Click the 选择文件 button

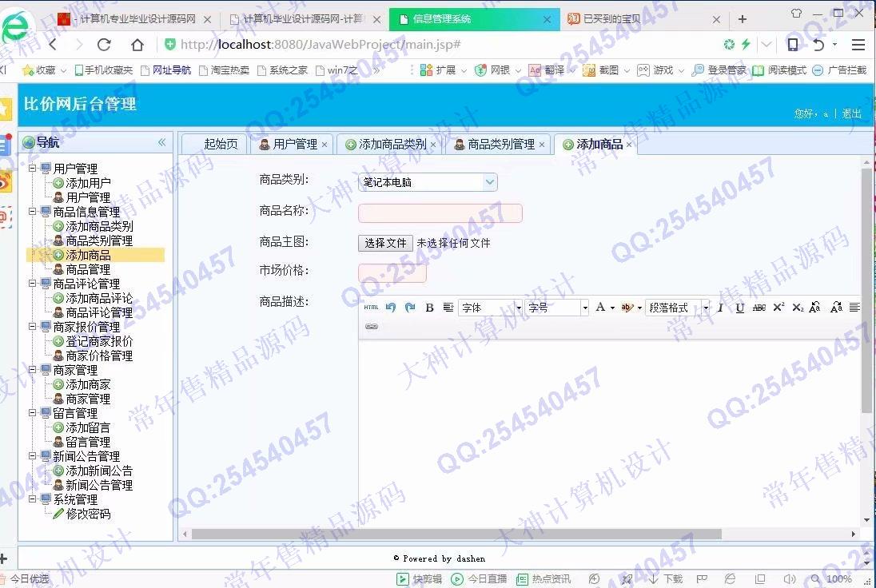(x=385, y=243)
